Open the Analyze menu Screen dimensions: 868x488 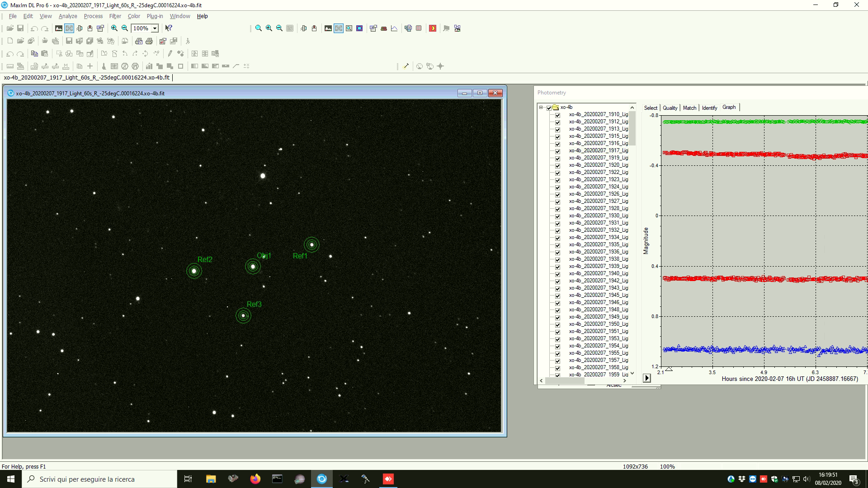(x=68, y=16)
